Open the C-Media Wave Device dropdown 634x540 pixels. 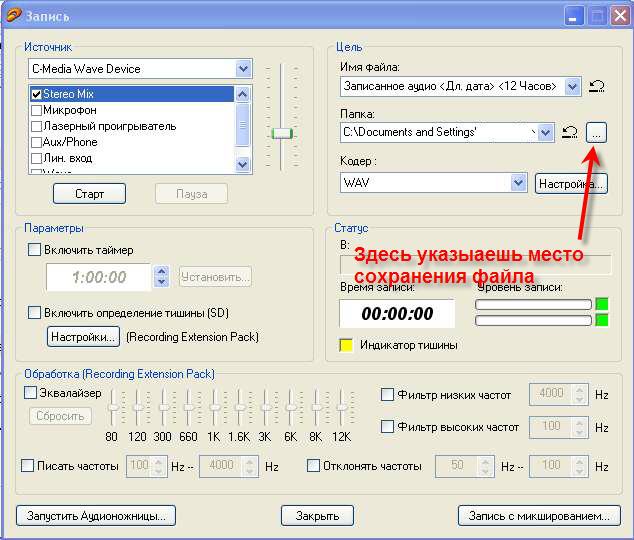(243, 69)
